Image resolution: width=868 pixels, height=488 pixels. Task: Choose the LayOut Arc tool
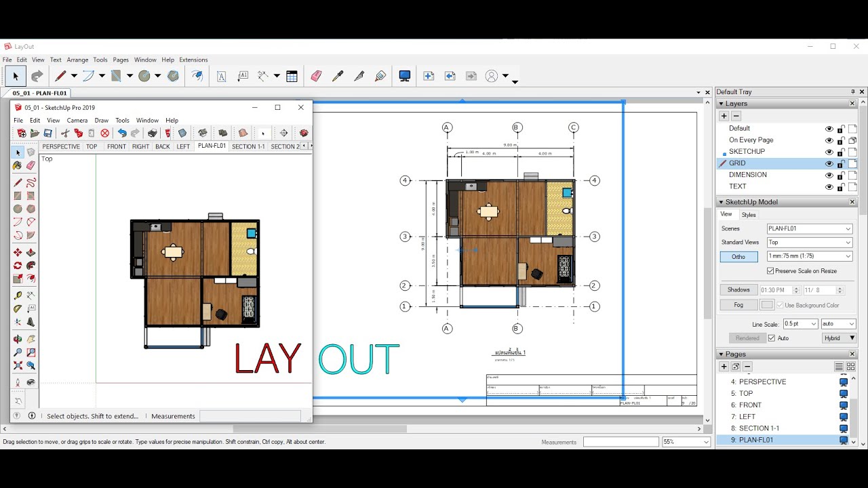point(88,77)
